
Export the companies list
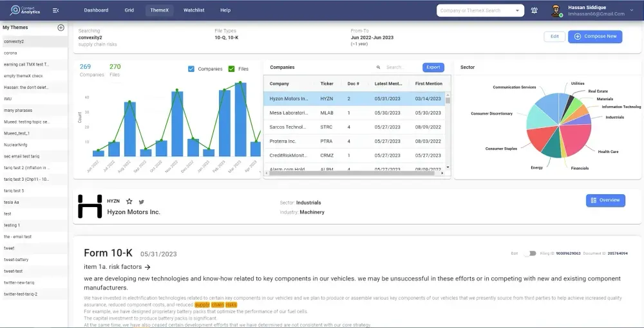(x=433, y=68)
